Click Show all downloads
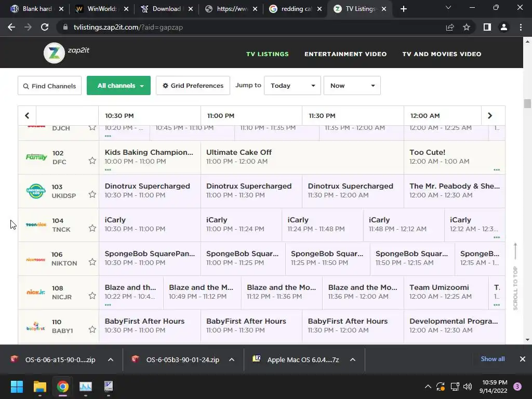The image size is (532, 399). click(493, 359)
